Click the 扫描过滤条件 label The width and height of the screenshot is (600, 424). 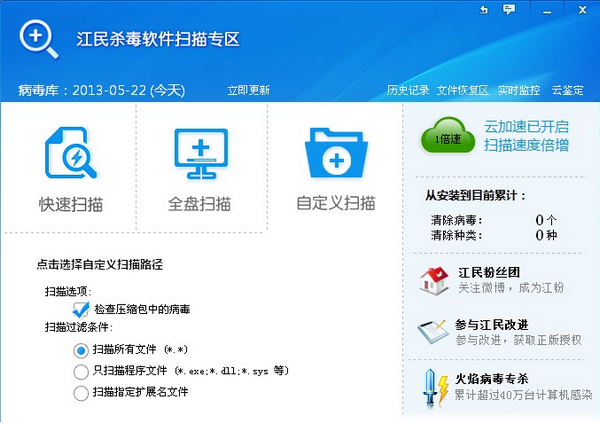coord(79,327)
